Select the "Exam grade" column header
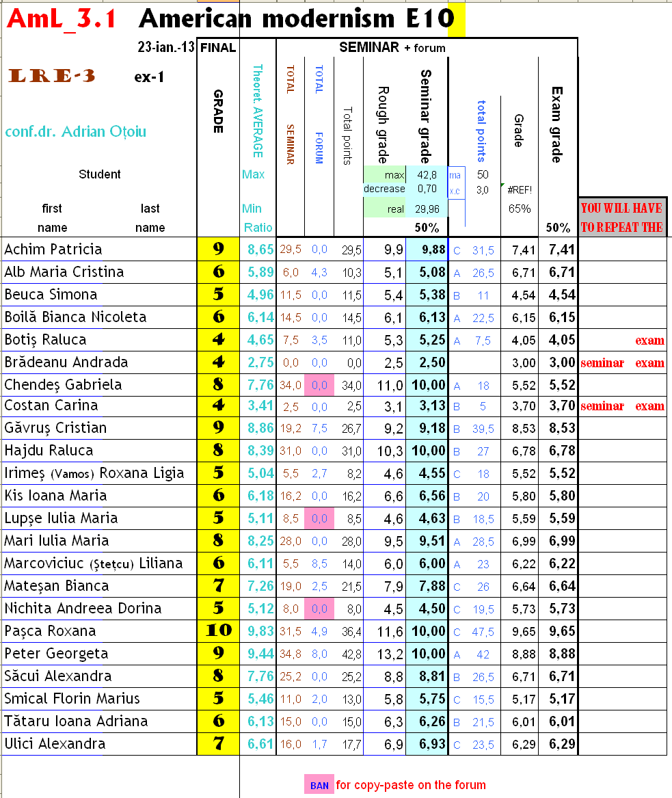 pyautogui.click(x=557, y=124)
